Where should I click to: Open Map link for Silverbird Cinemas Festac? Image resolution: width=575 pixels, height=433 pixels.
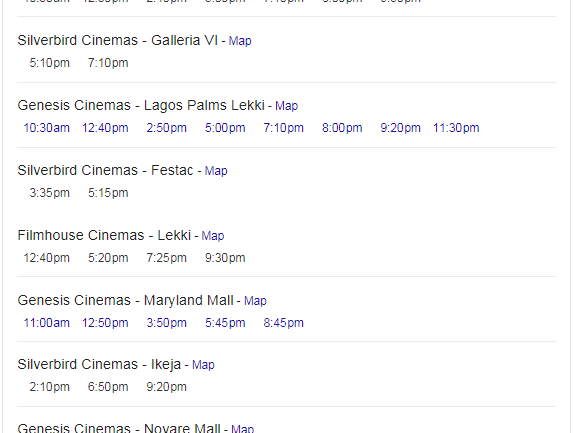[216, 171]
